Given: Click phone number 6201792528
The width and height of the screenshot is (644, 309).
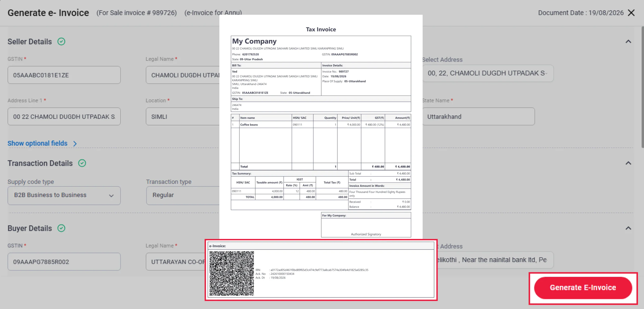Looking at the screenshot, I should tap(250, 54).
